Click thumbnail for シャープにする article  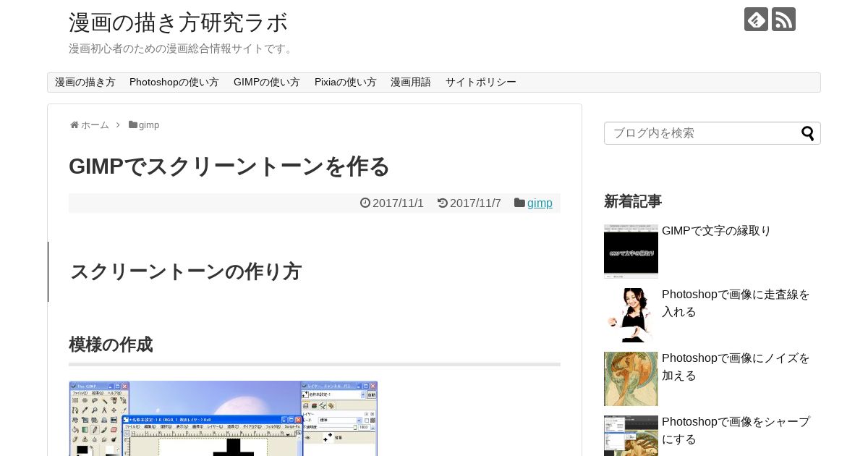pyautogui.click(x=631, y=436)
